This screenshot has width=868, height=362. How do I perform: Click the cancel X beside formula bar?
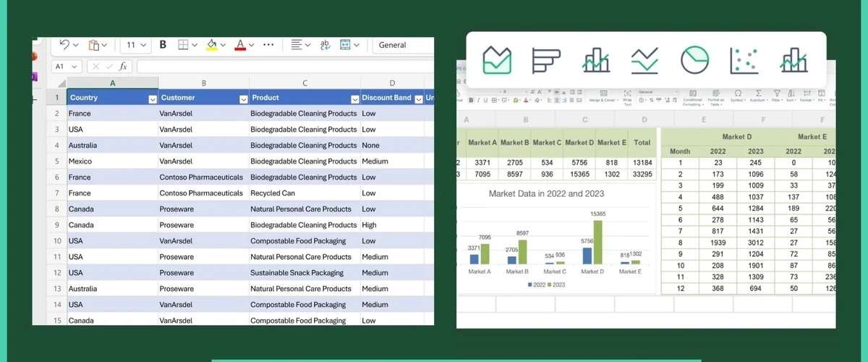coord(95,66)
